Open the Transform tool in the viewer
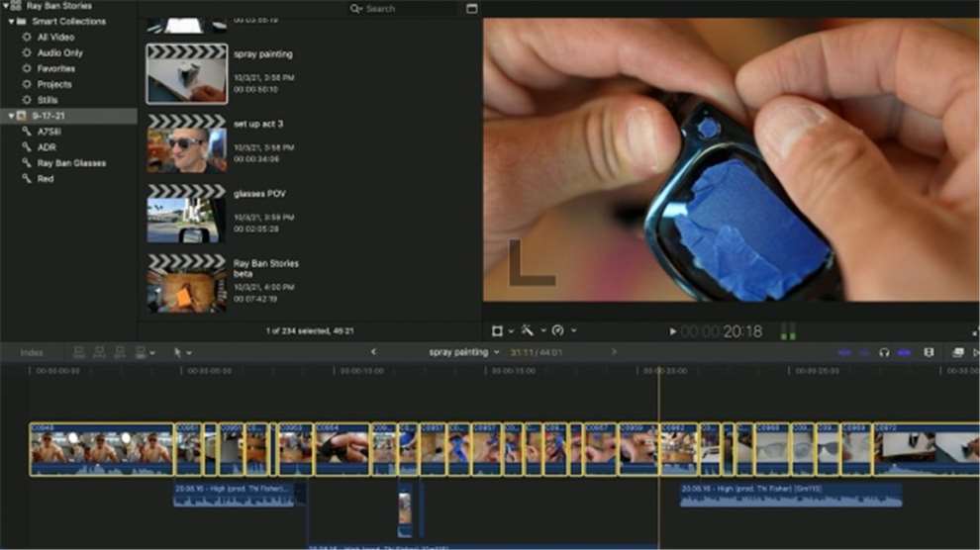The width and height of the screenshot is (980, 550). (x=497, y=330)
